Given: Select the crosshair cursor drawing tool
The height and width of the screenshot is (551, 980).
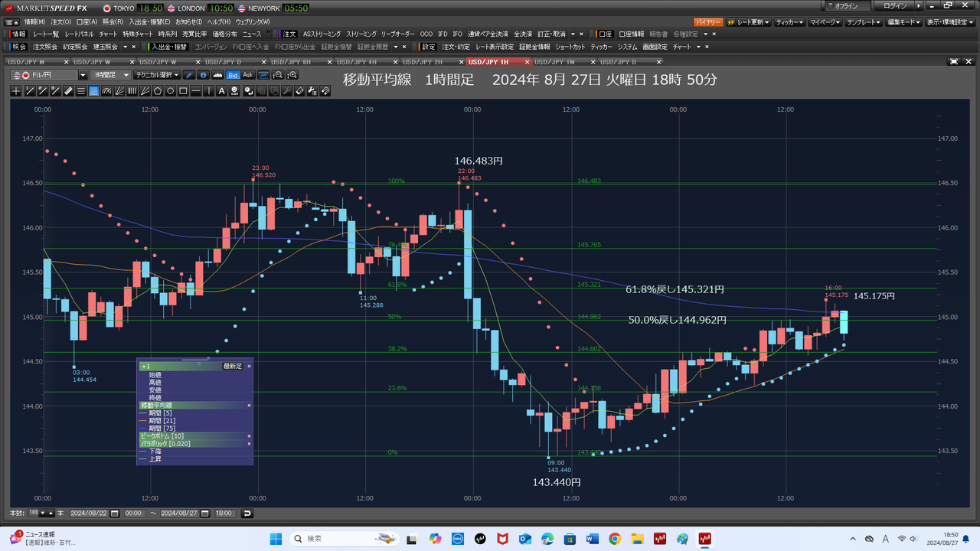Looking at the screenshot, I should point(16,91).
